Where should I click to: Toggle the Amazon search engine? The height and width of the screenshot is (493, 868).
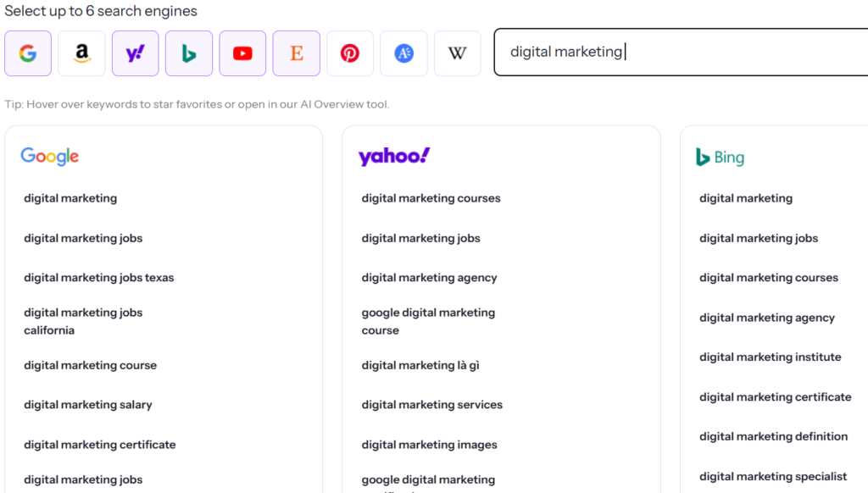(81, 53)
